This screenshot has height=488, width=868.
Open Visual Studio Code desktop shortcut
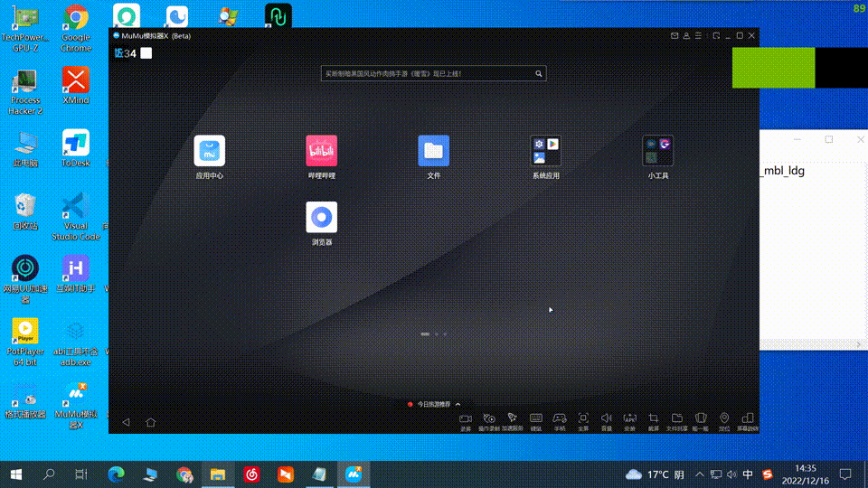(x=76, y=216)
